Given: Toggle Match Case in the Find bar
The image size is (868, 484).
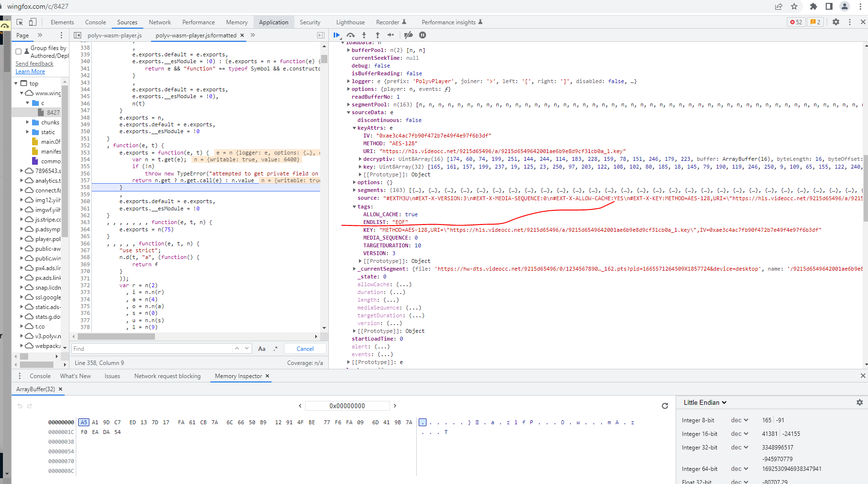Looking at the screenshot, I should click(262, 349).
